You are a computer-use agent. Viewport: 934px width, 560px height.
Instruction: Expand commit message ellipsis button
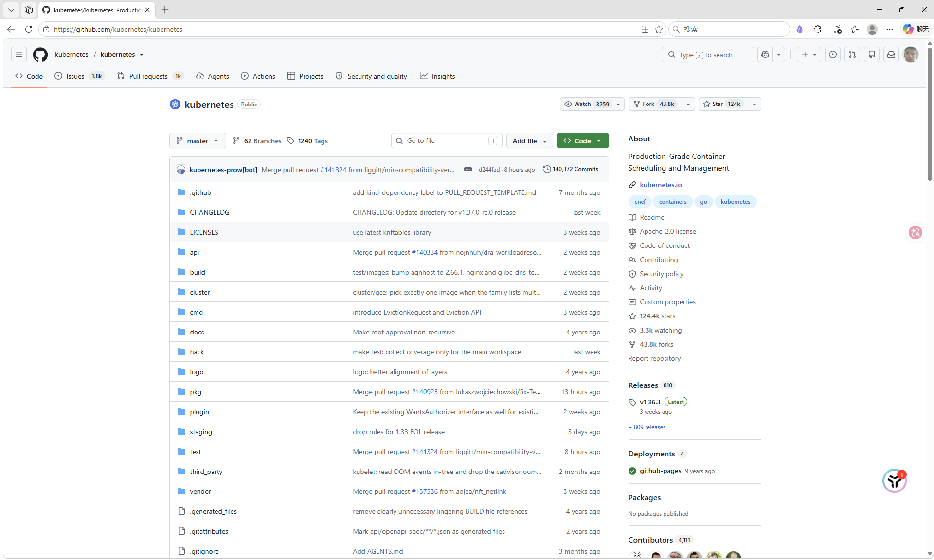pyautogui.click(x=468, y=169)
